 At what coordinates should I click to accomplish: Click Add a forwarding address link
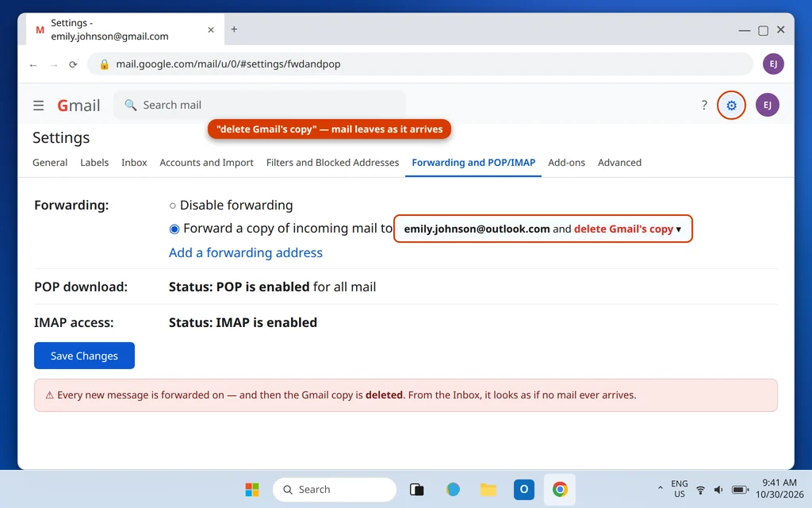point(246,252)
